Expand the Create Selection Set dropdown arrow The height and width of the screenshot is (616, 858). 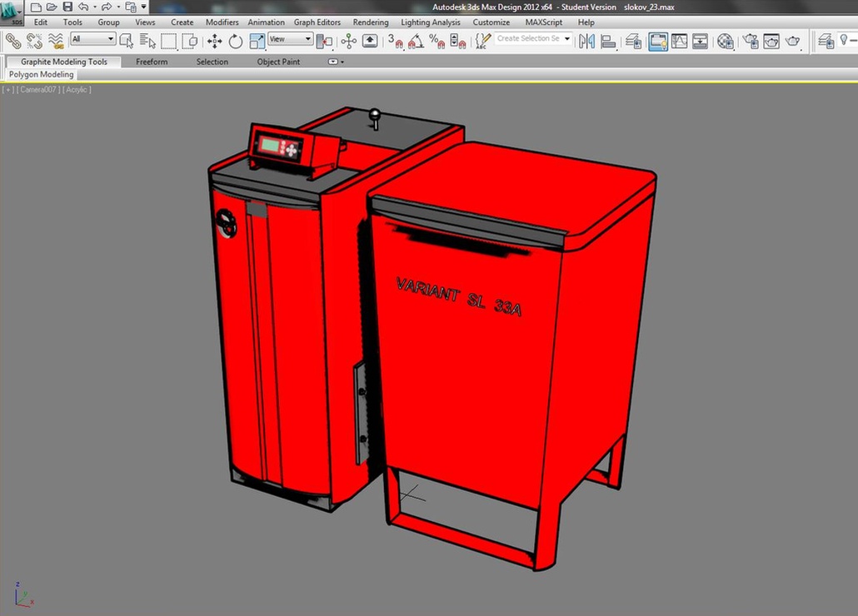tap(567, 38)
